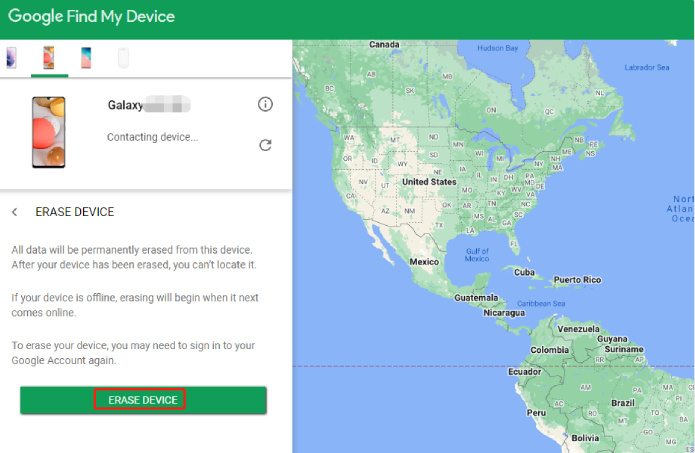Click Mexico on the map
The width and height of the screenshot is (695, 453).
click(x=425, y=262)
